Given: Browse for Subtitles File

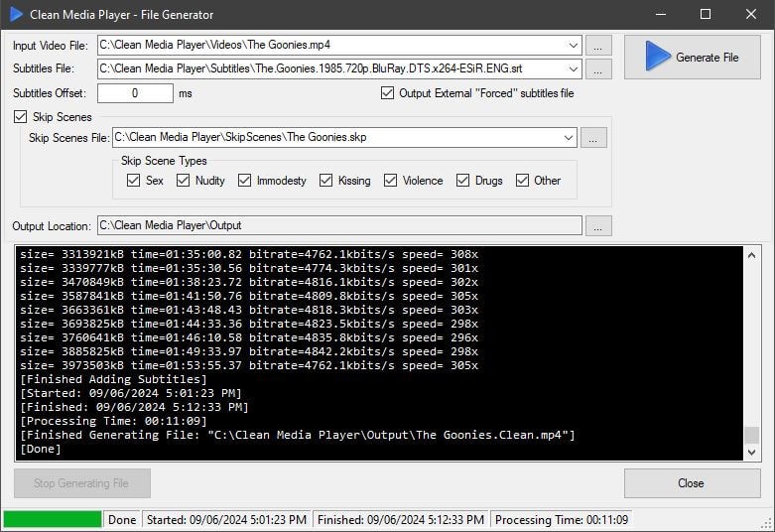Looking at the screenshot, I should click(x=598, y=69).
